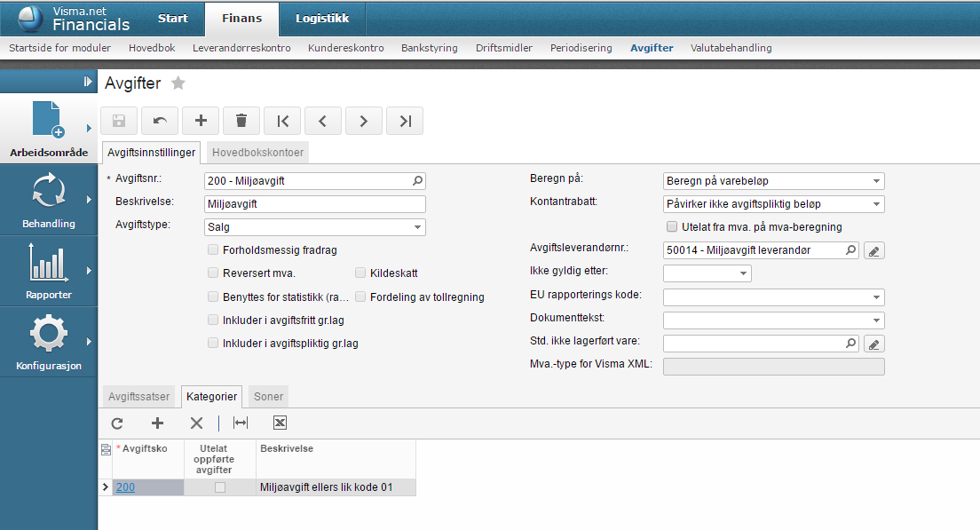This screenshot has height=530, width=980.
Task: Open Hovedbok module link
Action: [152, 48]
